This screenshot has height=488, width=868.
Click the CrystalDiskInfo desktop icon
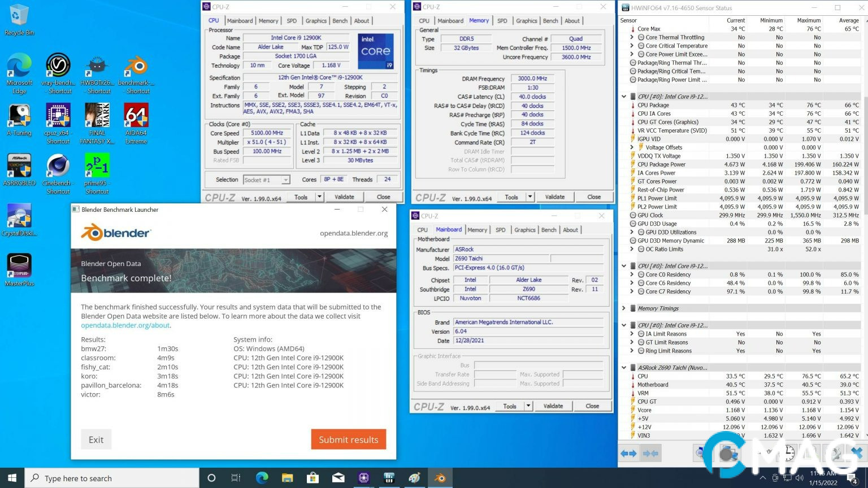pyautogui.click(x=19, y=217)
